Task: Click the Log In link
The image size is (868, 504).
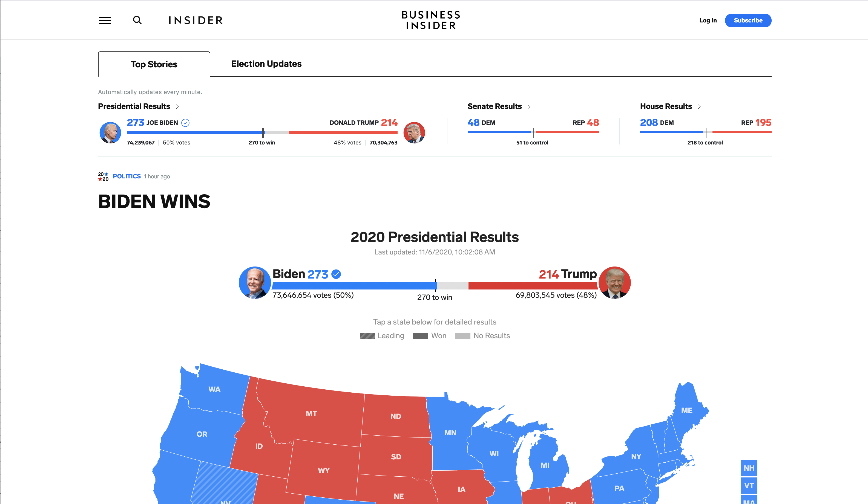Action: (x=708, y=20)
